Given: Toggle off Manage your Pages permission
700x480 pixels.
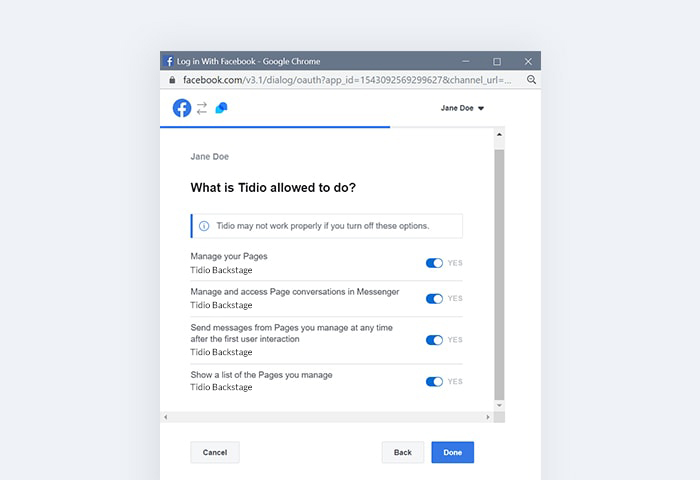Looking at the screenshot, I should point(434,263).
